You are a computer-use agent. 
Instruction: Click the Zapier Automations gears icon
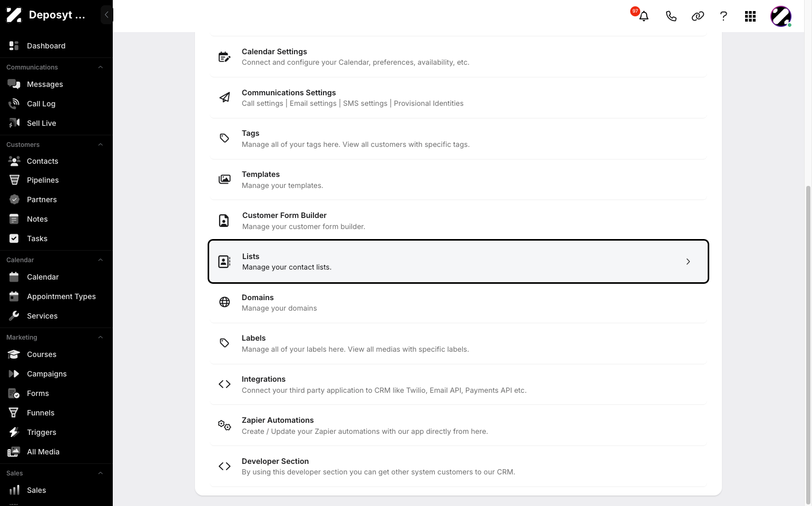(x=224, y=425)
